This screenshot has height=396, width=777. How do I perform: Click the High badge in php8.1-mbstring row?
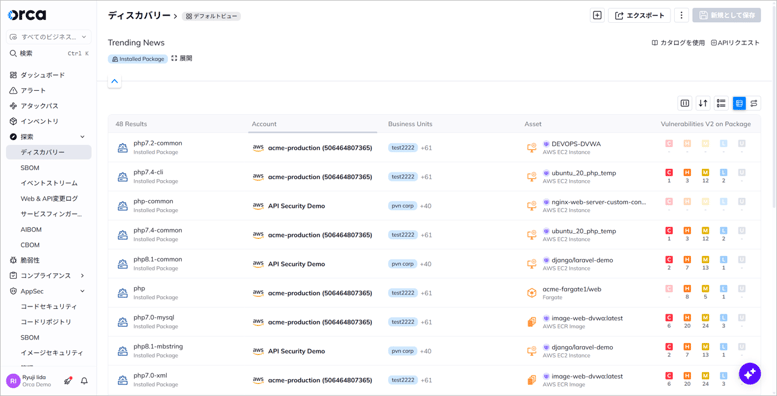(x=687, y=346)
